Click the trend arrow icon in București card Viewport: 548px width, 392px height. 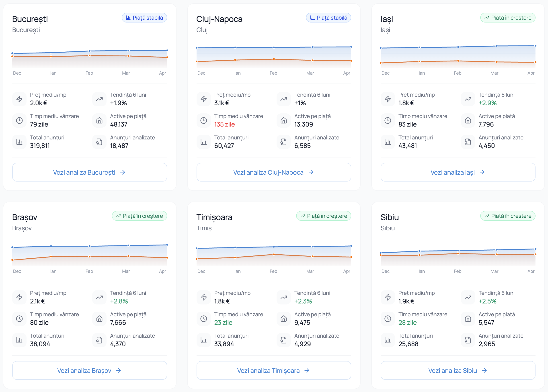[x=99, y=99]
